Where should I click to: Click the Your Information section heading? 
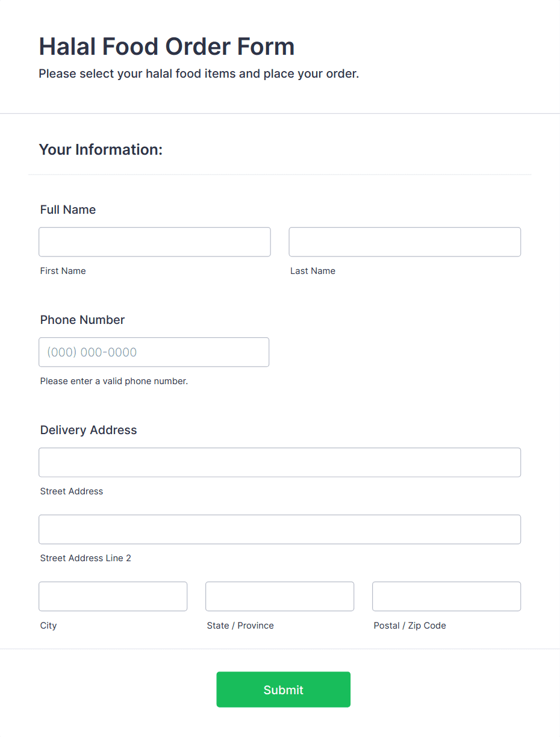[101, 149]
